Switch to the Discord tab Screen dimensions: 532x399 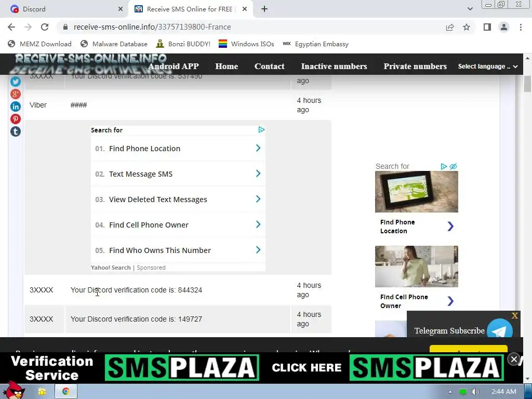coord(64,9)
